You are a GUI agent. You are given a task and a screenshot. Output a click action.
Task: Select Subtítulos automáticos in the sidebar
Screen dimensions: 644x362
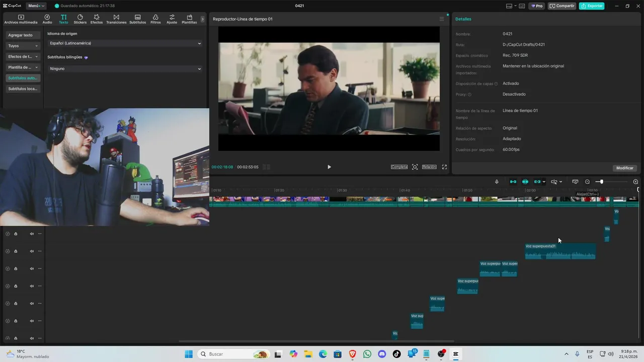pos(23,78)
